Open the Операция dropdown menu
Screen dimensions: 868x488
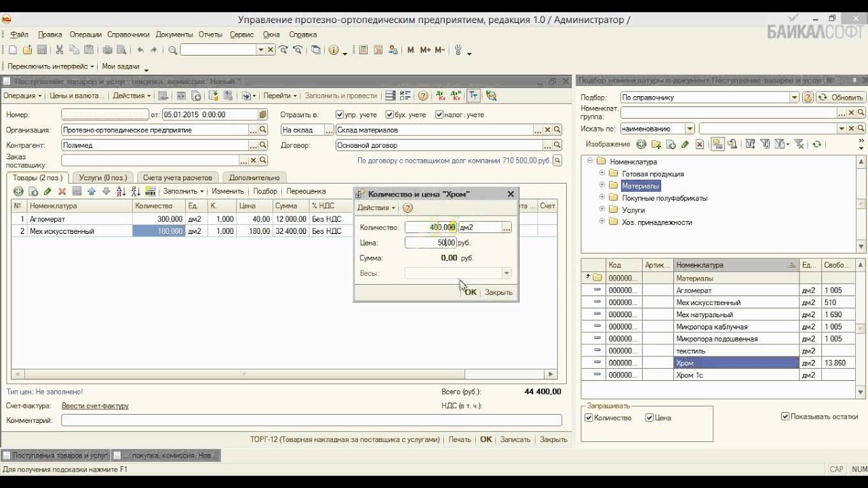22,96
